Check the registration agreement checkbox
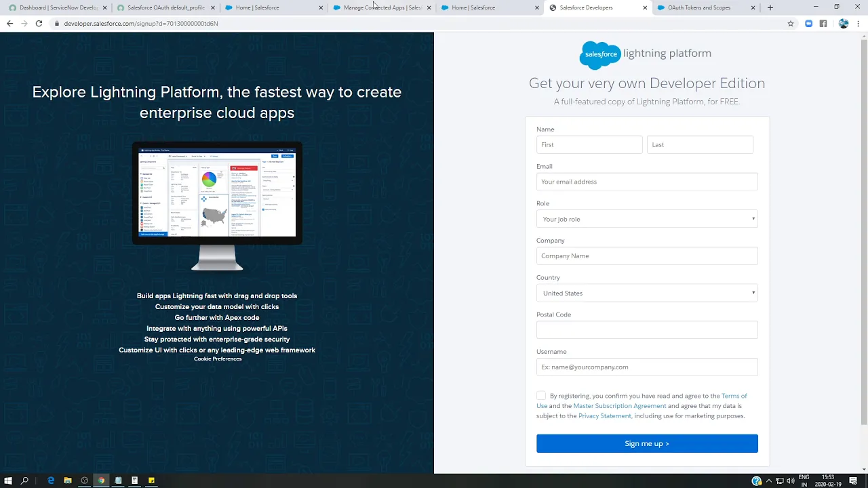 tap(540, 395)
